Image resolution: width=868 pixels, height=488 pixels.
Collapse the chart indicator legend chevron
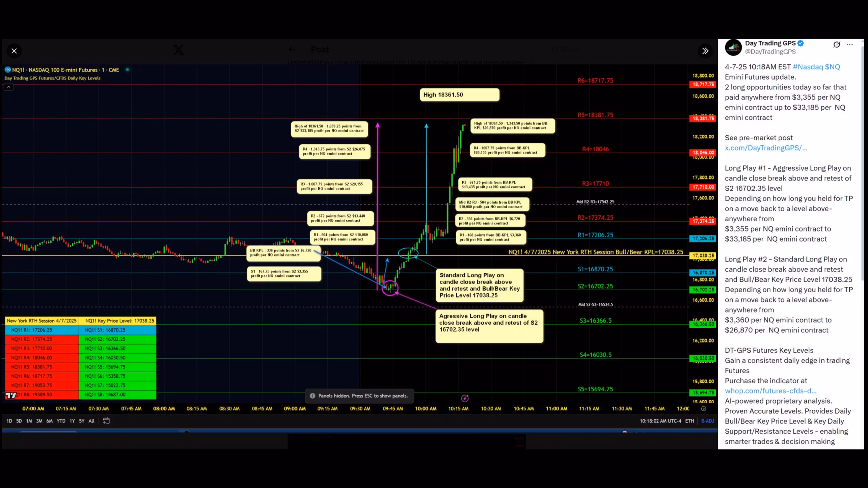tap(9, 87)
